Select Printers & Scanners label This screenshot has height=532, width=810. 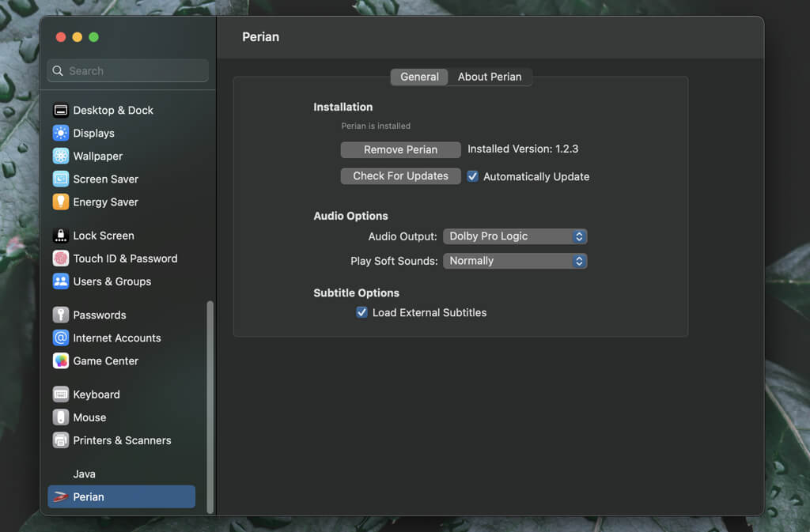(122, 440)
